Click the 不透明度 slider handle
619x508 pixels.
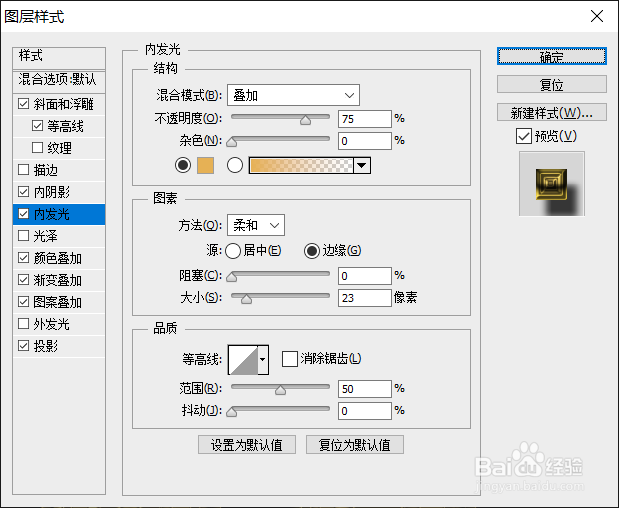(305, 120)
